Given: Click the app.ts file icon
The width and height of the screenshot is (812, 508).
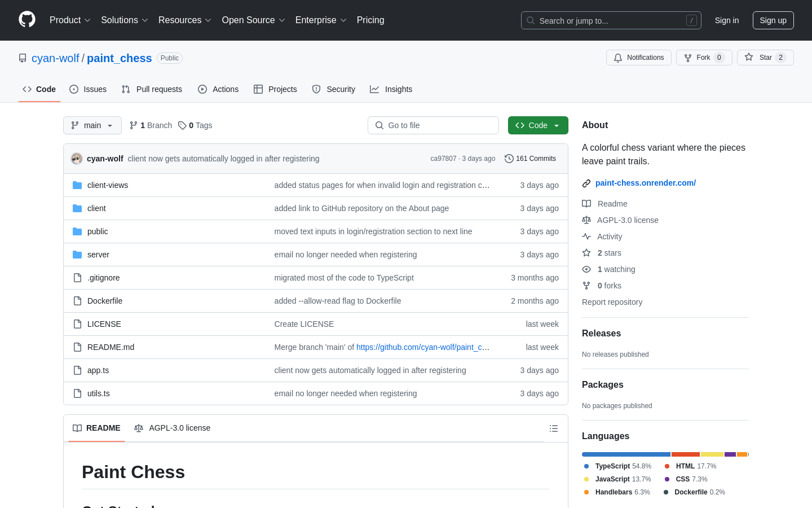Looking at the screenshot, I should click(77, 370).
